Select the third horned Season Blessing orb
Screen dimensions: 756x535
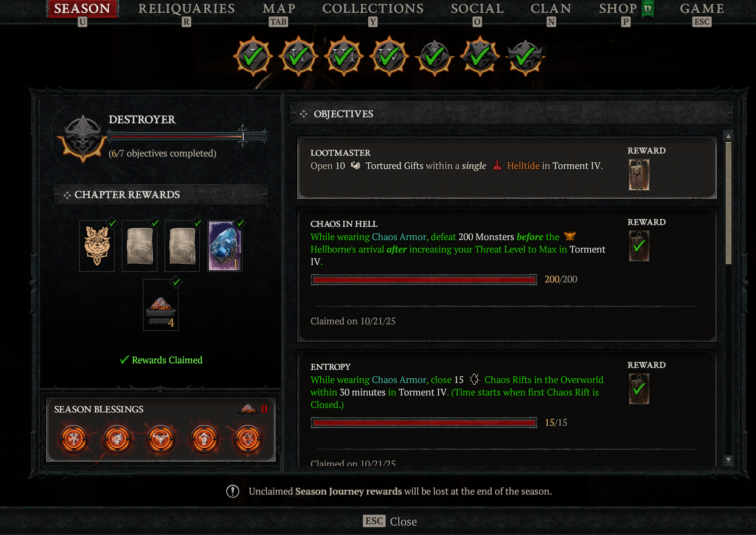(161, 439)
